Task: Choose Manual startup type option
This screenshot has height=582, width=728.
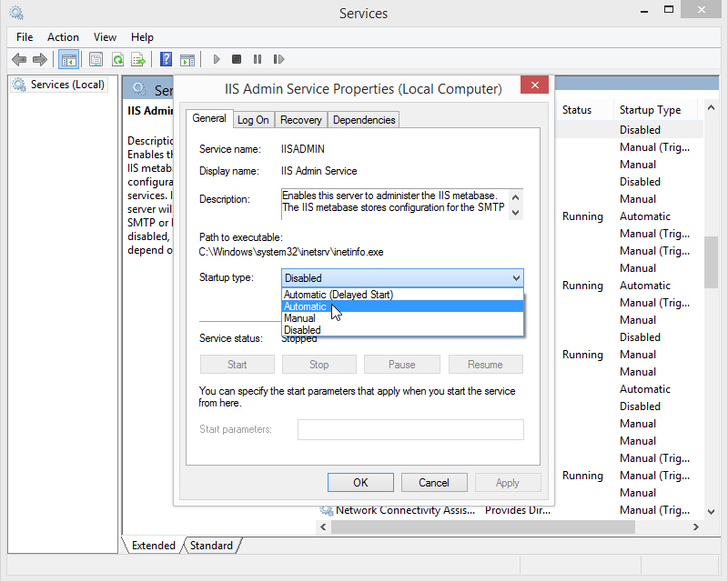Action: 402,318
